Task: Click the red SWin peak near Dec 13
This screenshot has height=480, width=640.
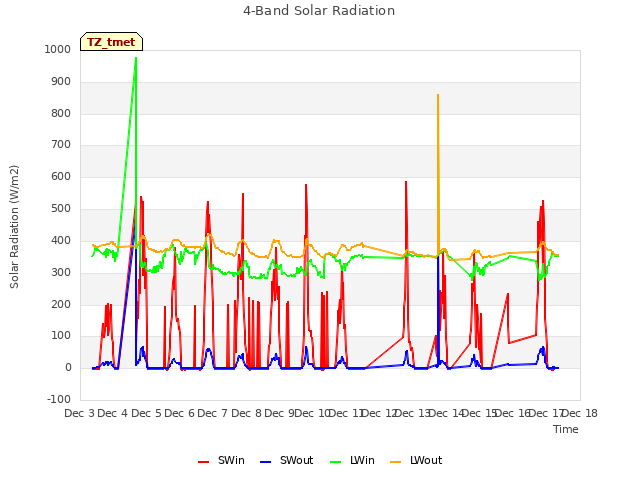Action: pyautogui.click(x=406, y=182)
